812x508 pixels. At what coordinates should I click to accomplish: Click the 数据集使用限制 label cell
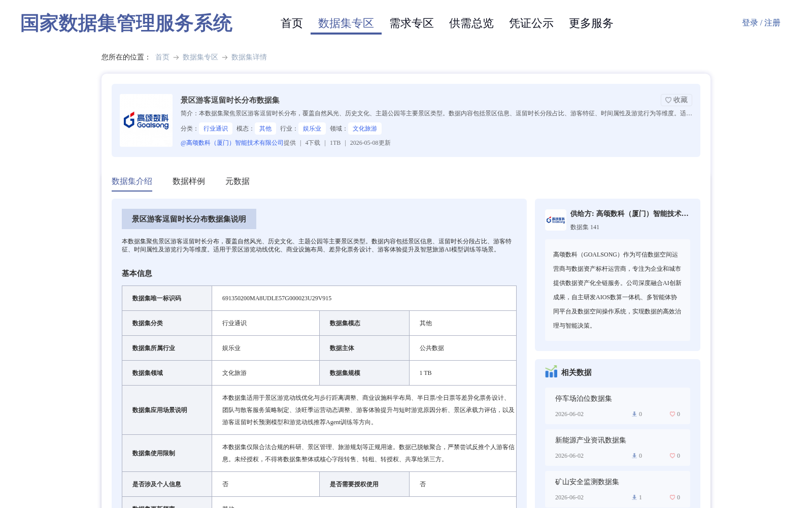(x=167, y=453)
